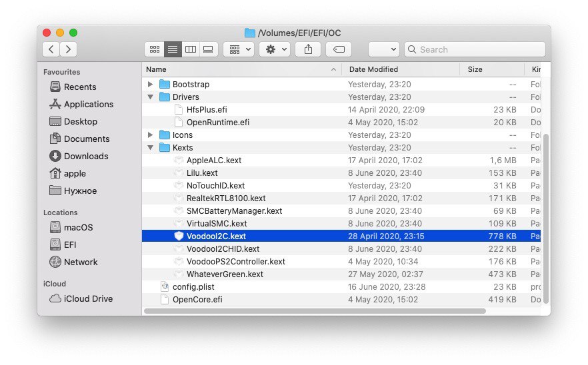Select WhateverGreen.kext

click(341, 274)
